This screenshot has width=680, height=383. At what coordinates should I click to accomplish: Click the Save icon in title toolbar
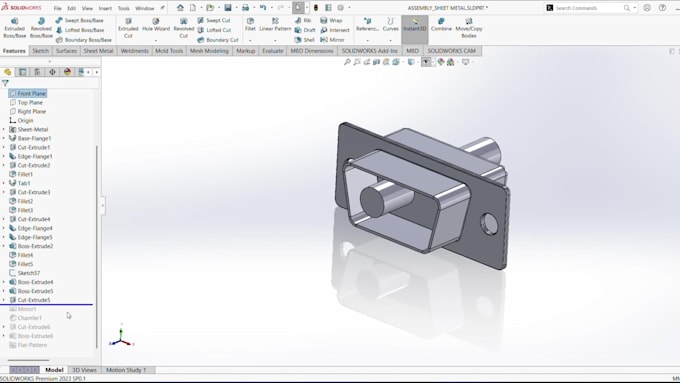coord(228,8)
